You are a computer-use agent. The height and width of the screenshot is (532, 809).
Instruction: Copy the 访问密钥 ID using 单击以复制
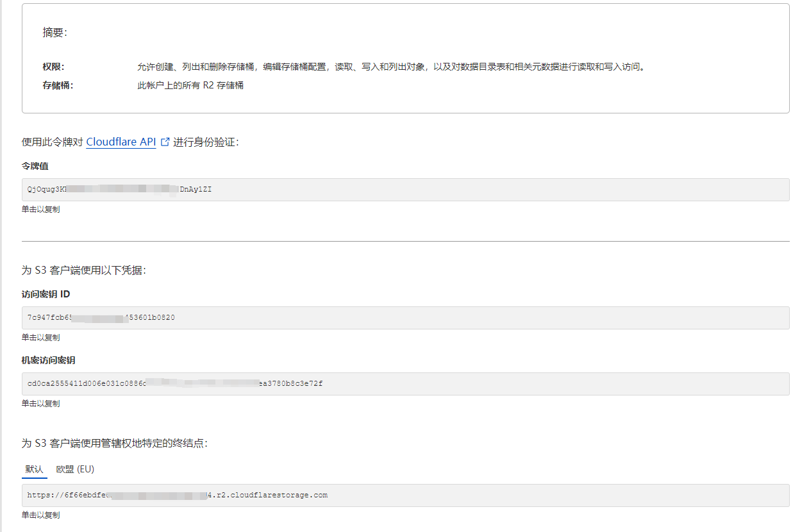(40, 338)
